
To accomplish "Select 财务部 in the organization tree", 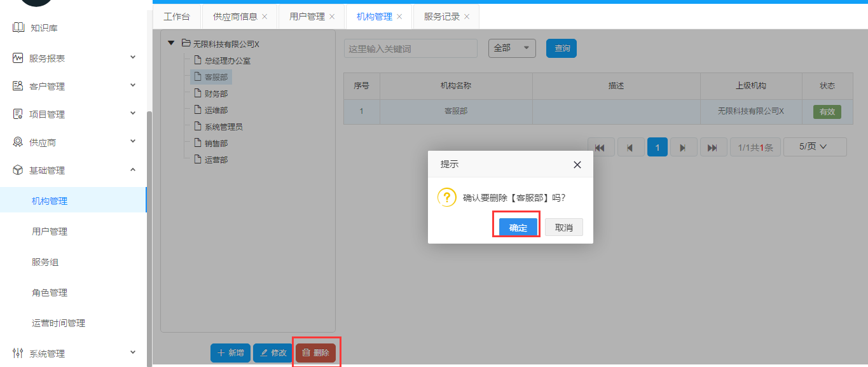I will click(x=216, y=93).
